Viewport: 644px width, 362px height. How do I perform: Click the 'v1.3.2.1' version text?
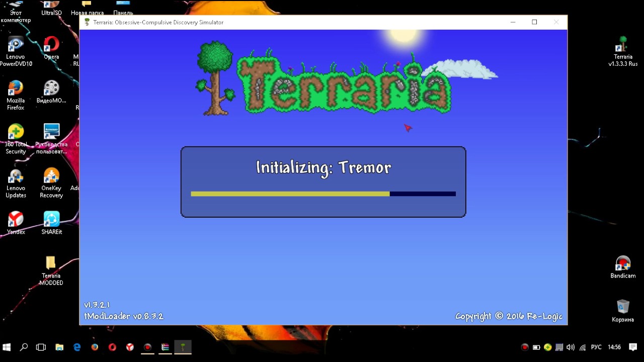97,305
